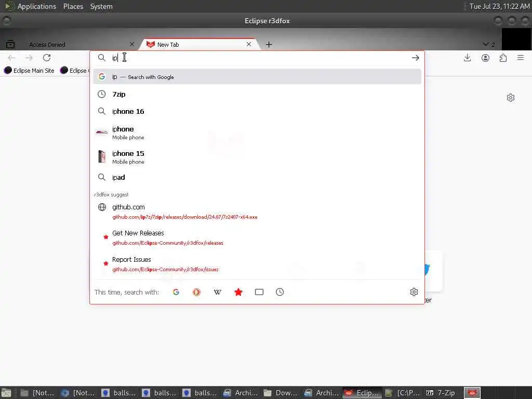Click the Go arrow in the address bar
Viewport: 532px width, 399px height.
pos(415,58)
